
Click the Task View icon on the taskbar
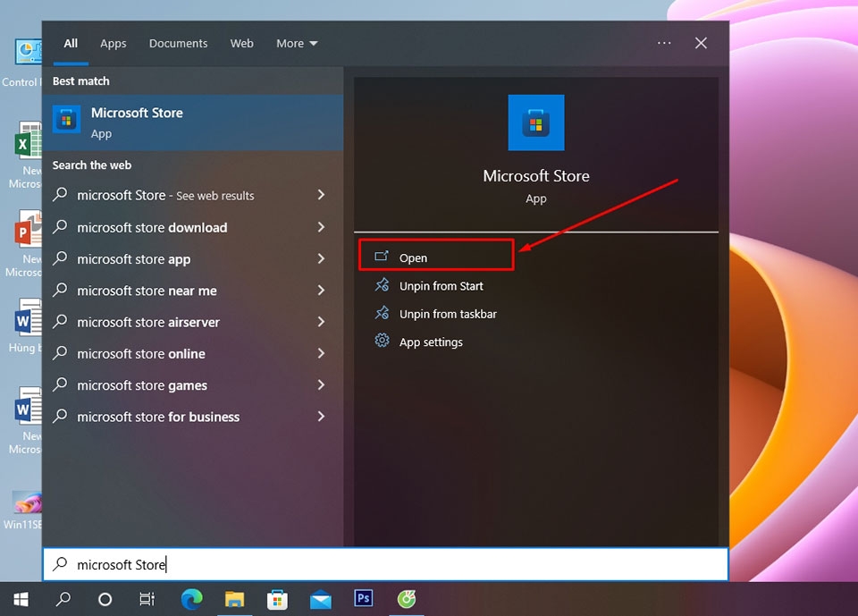tap(147, 599)
